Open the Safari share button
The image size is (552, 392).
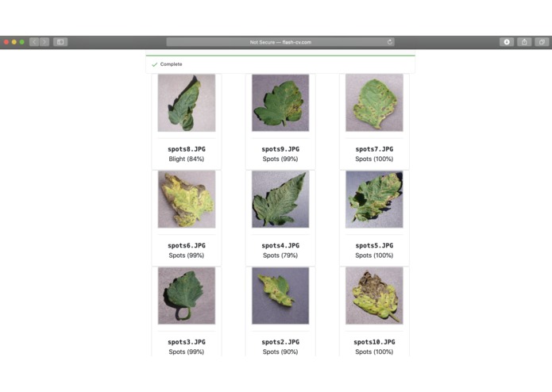point(524,42)
